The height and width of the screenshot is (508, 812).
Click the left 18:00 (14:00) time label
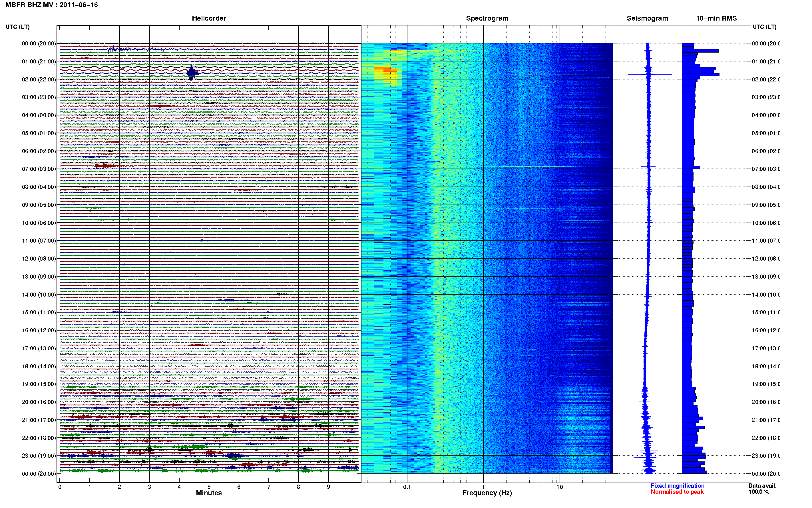pyautogui.click(x=39, y=366)
